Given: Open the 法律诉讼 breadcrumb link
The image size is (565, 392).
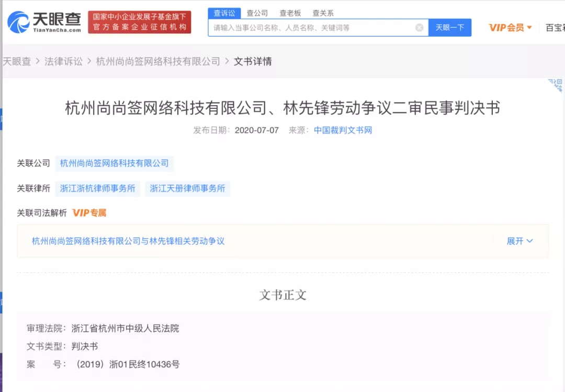Looking at the screenshot, I should click(63, 61).
